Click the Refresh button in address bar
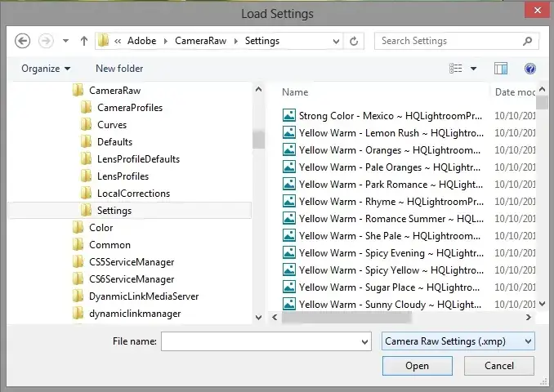Screen dimensions: 554x392 click(354, 41)
